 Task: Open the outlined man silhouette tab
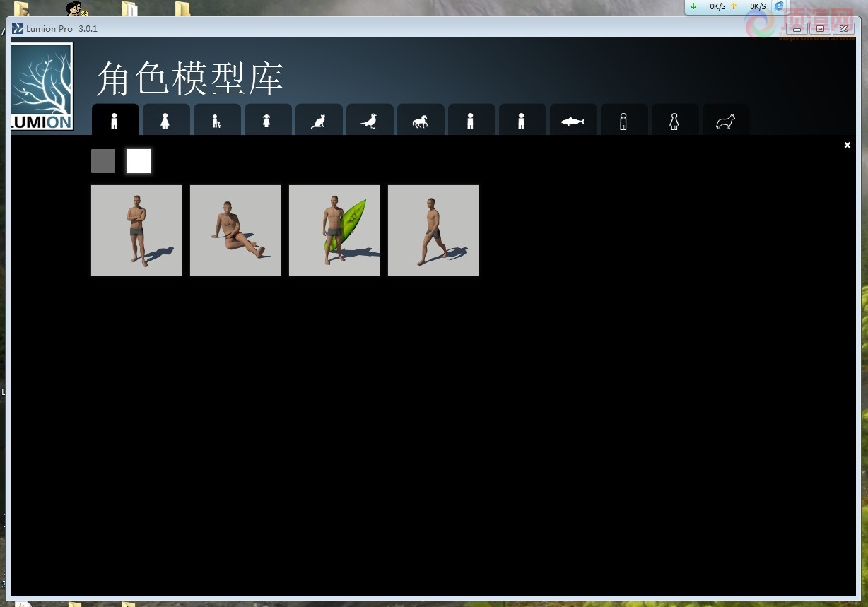(x=623, y=120)
